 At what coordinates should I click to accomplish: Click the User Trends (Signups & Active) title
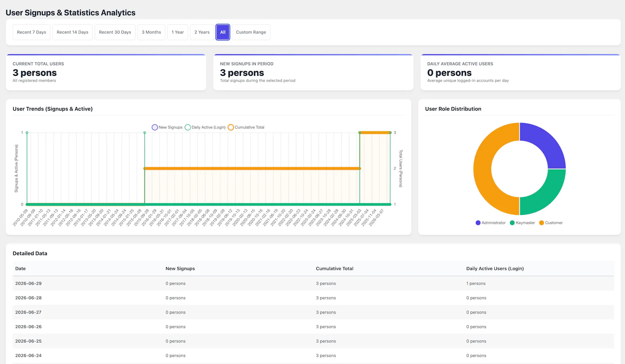52,109
